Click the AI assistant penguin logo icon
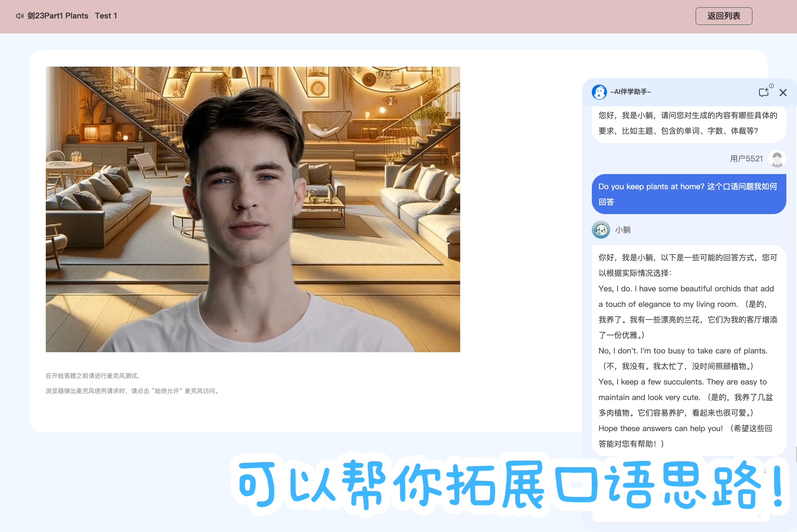 [599, 92]
